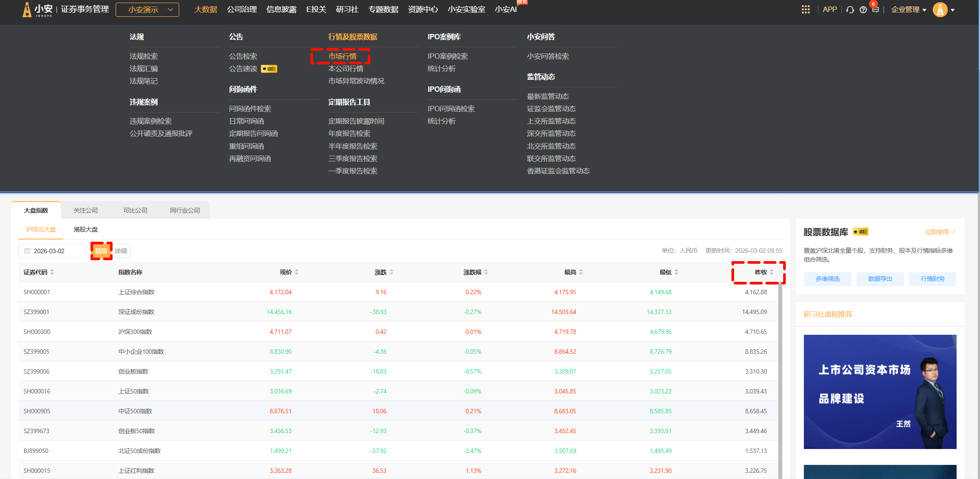
Task: Click the 数据导出 button
Action: coord(880,279)
